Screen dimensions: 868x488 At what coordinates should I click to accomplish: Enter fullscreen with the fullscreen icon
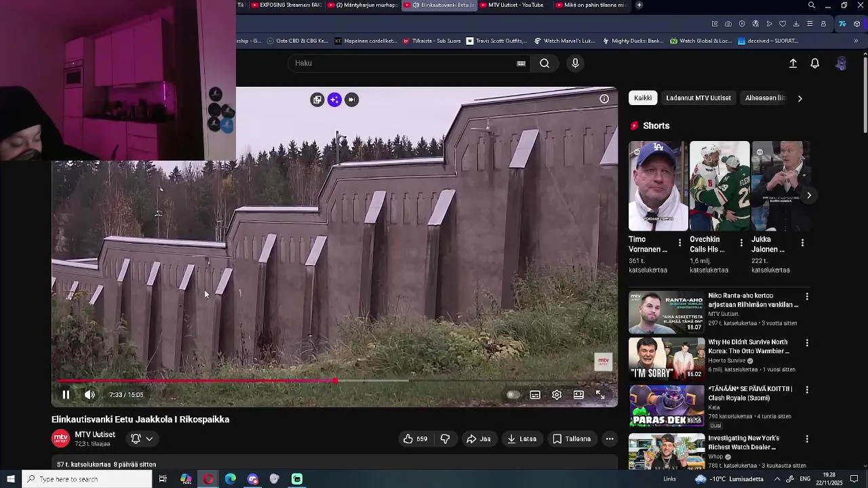pyautogui.click(x=600, y=394)
